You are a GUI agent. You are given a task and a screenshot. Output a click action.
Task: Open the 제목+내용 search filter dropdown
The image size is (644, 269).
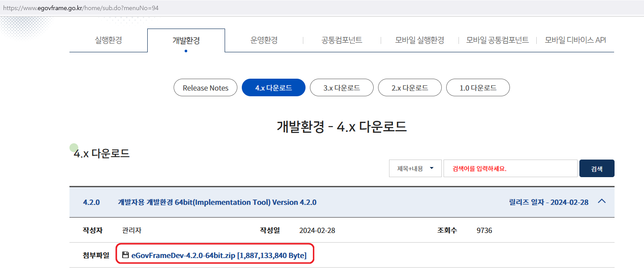tap(415, 168)
